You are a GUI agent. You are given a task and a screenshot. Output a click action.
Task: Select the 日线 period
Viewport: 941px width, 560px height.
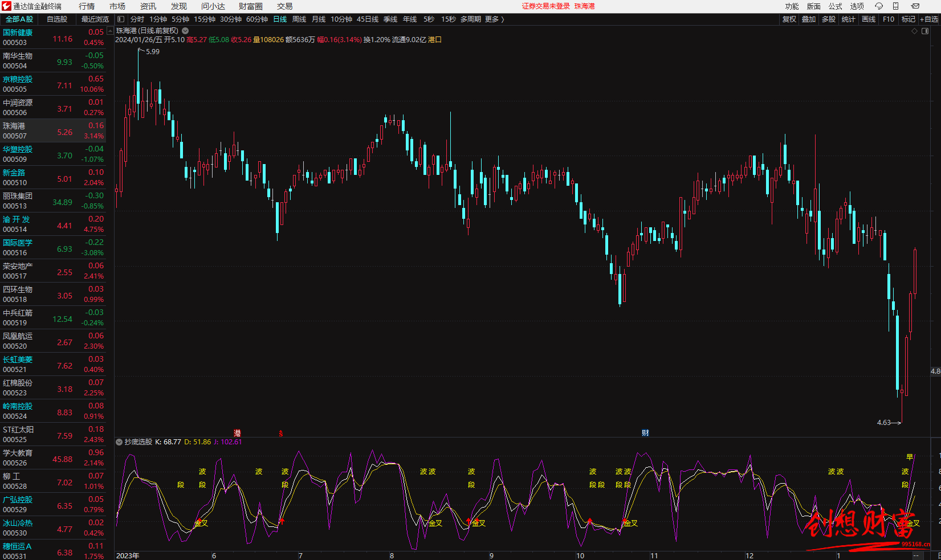tap(280, 19)
